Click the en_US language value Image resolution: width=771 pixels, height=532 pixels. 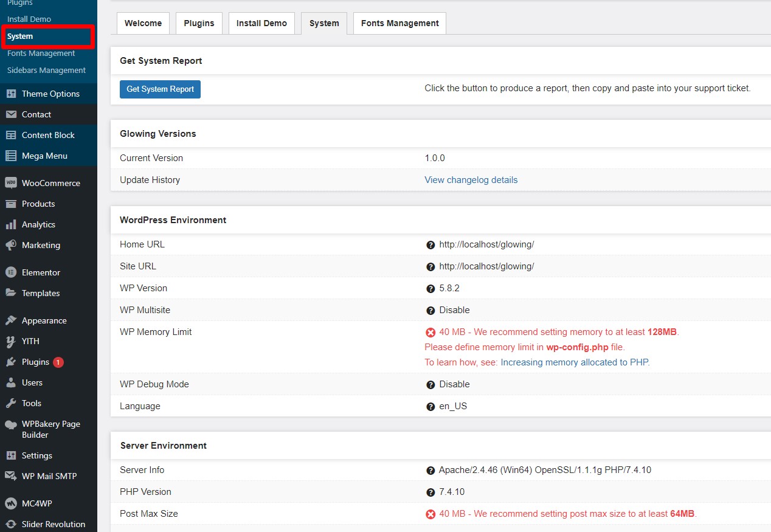click(453, 406)
